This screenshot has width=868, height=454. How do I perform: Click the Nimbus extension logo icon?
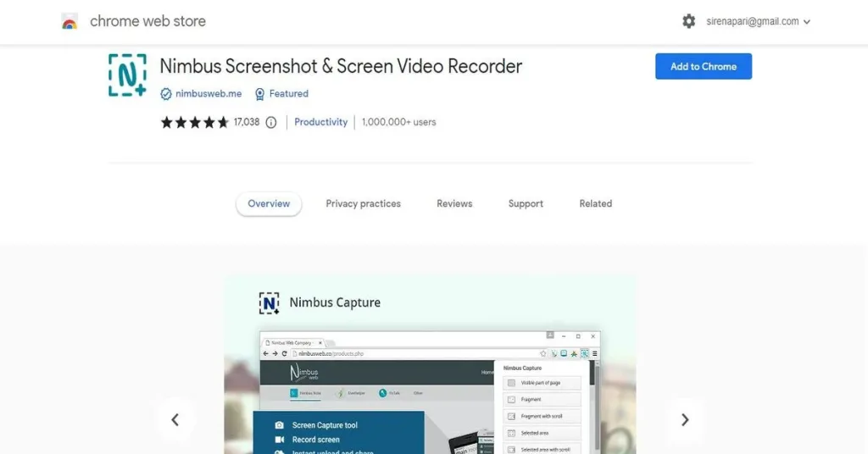pyautogui.click(x=127, y=75)
